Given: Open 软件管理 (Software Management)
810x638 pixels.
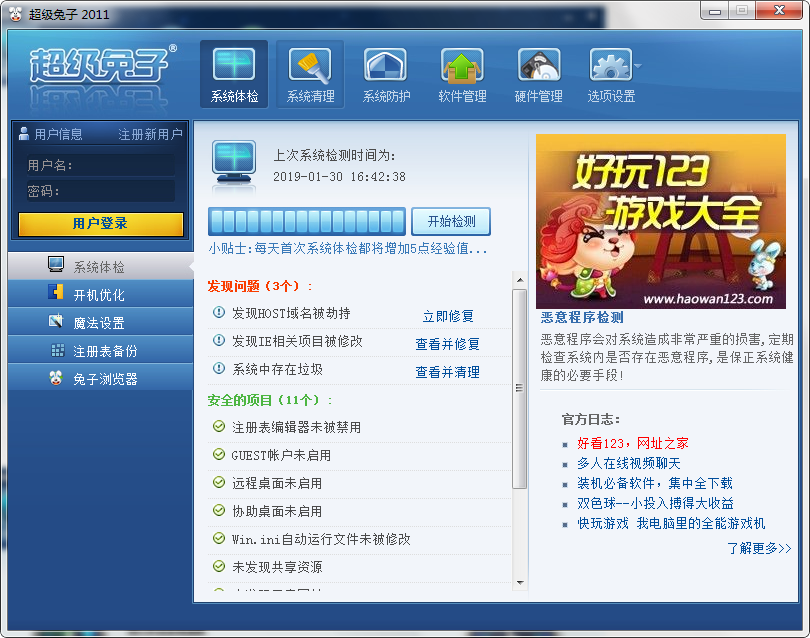Looking at the screenshot, I should pyautogui.click(x=462, y=72).
